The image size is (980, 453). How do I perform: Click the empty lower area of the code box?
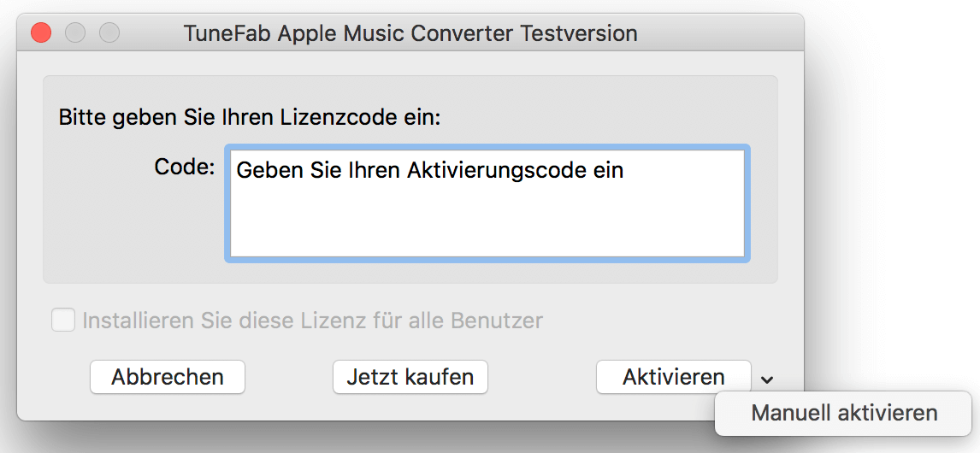pyautogui.click(x=487, y=231)
